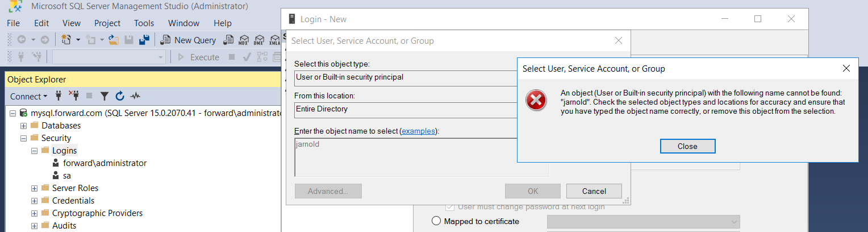Click the Parse checkmark icon
The image size is (868, 232).
pos(247,57)
